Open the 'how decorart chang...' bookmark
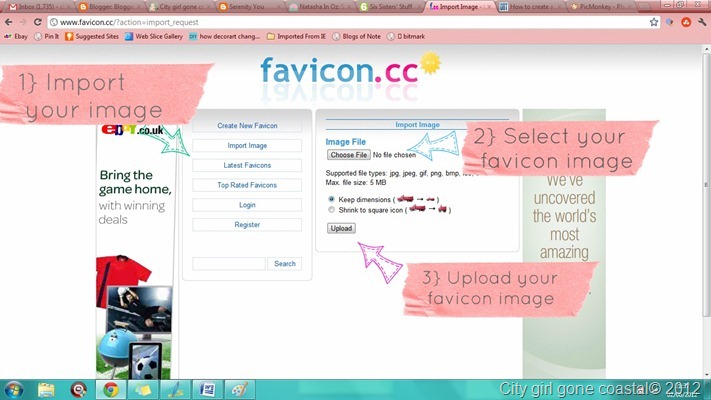The image size is (711, 400). tap(224, 36)
